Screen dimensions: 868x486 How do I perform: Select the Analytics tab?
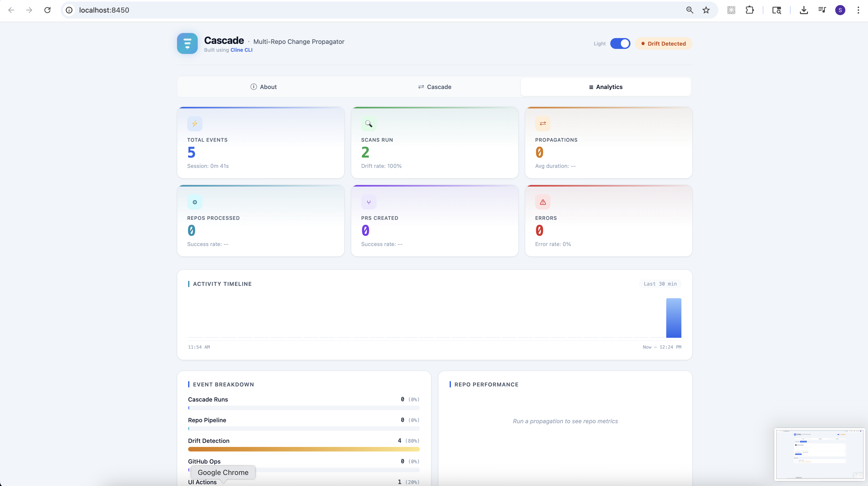pos(605,87)
